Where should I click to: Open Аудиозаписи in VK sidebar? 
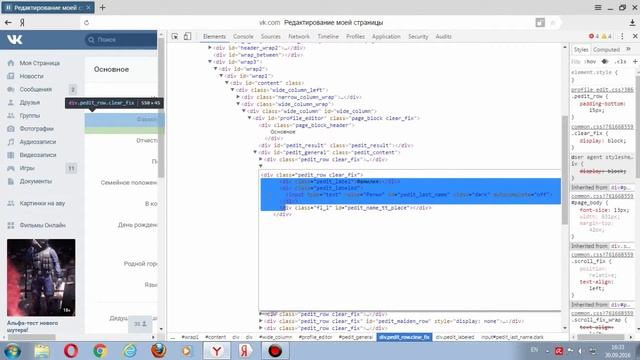[x=38, y=142]
